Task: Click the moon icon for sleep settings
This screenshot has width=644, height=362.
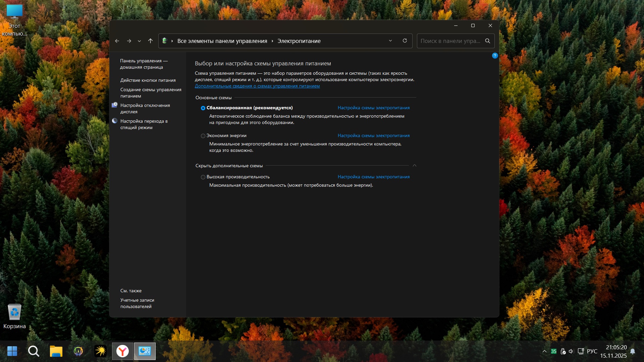Action: tap(115, 121)
